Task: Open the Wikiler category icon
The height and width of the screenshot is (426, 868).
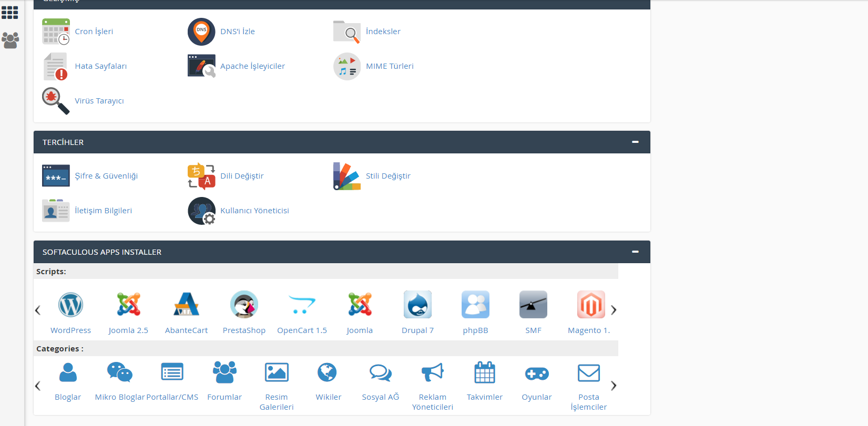Action: 327,372
